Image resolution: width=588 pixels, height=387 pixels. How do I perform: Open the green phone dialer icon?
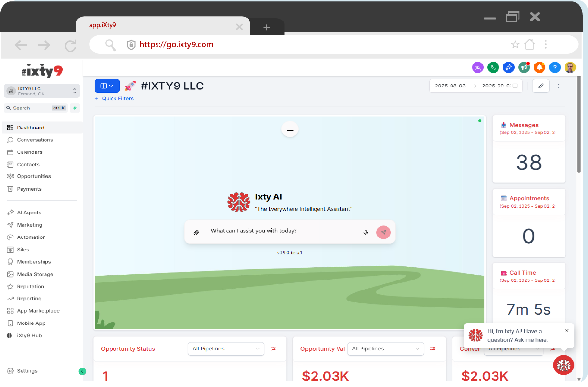pyautogui.click(x=493, y=67)
